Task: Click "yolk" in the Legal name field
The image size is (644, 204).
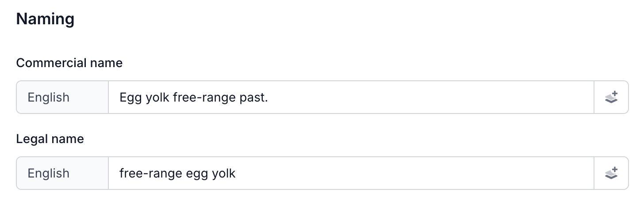Action: pyautogui.click(x=224, y=173)
